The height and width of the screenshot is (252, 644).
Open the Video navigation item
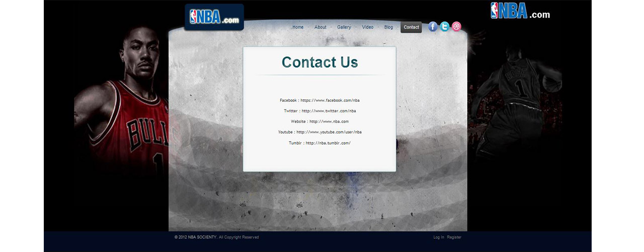pyautogui.click(x=368, y=27)
